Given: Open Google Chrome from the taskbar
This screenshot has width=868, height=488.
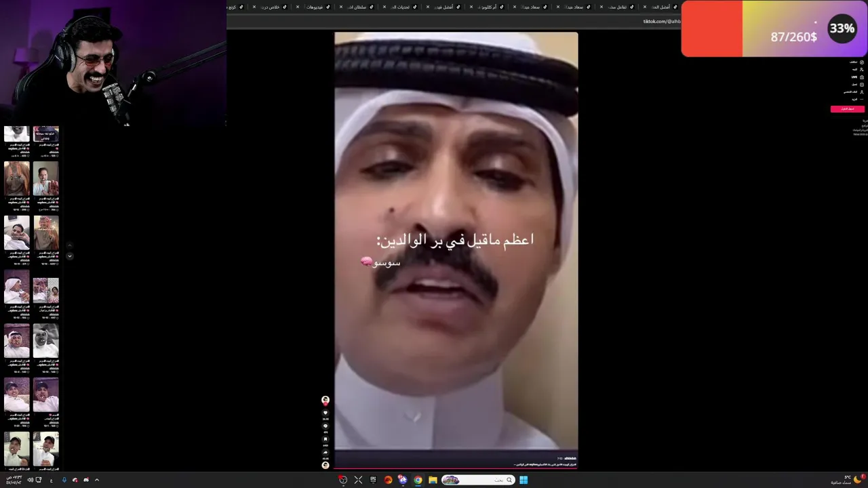Looking at the screenshot, I should 418,480.
